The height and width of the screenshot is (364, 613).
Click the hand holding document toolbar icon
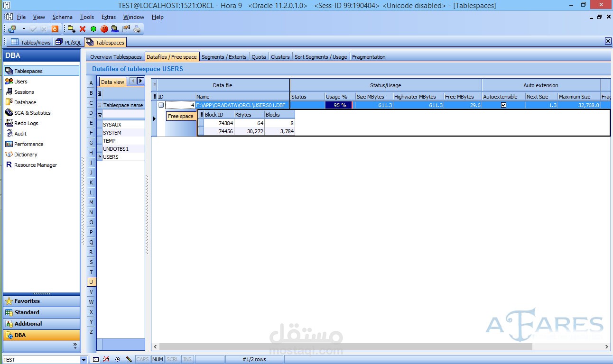tap(126, 29)
